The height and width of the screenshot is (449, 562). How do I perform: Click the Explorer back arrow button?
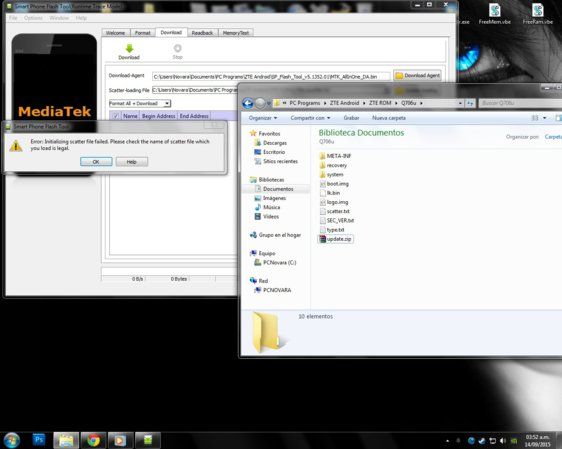248,103
